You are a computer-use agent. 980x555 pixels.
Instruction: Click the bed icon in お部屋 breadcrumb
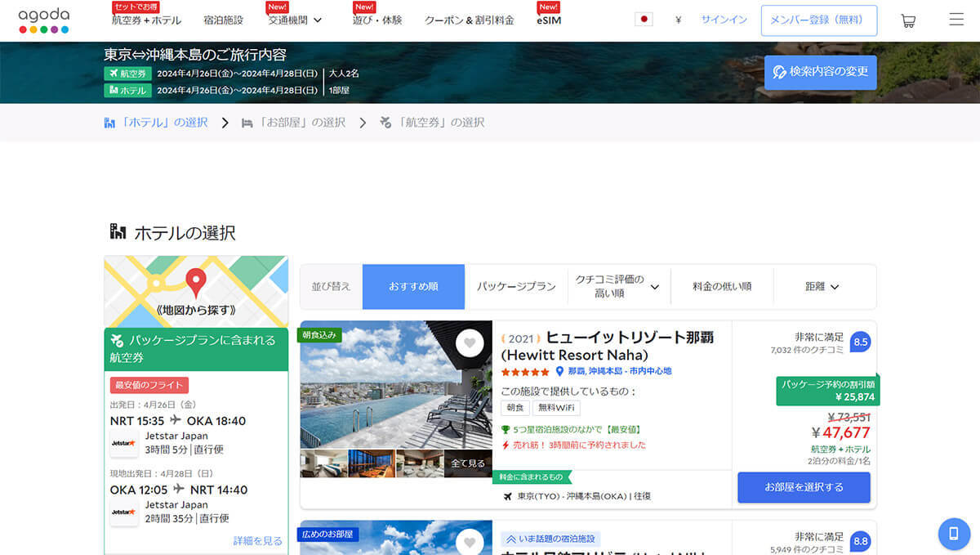pos(247,123)
